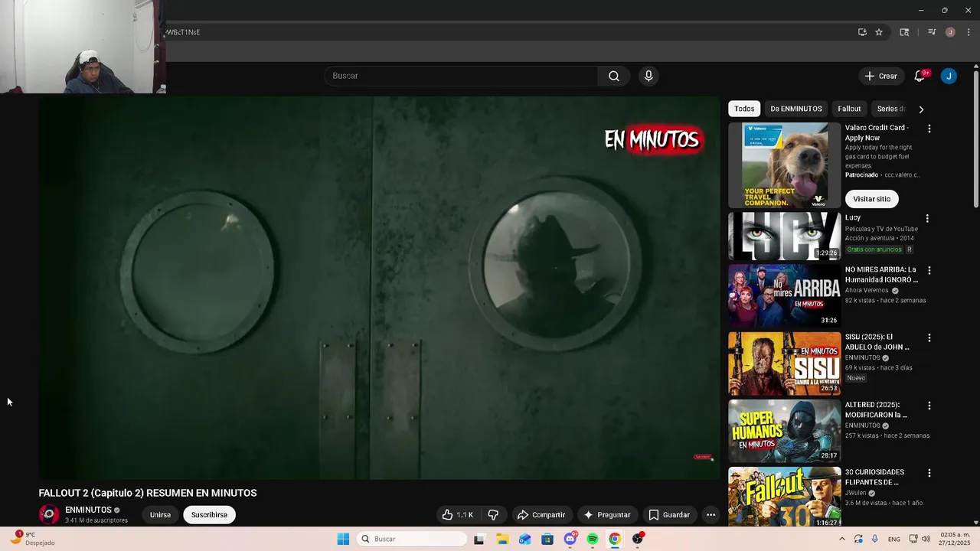Click the Crear button
The height and width of the screenshot is (551, 980).
[x=880, y=76]
